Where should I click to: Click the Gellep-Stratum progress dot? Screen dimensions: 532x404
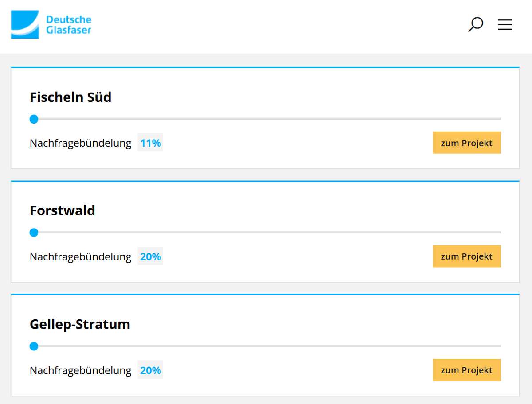(x=34, y=346)
